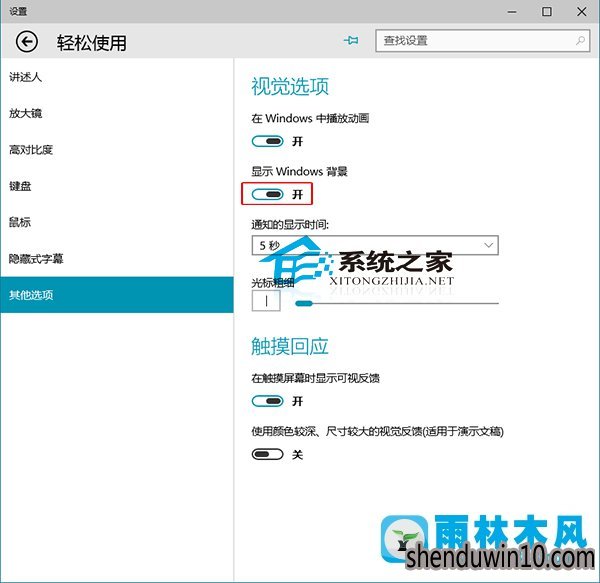Click the 轻松使用 page title
Screen dimensions: 600x583
(92, 43)
